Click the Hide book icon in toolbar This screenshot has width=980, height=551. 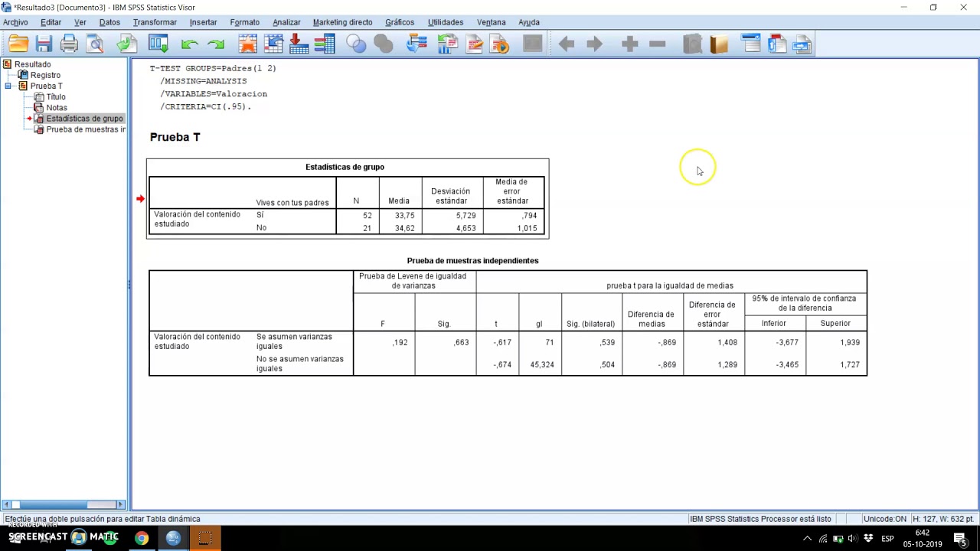point(719,44)
